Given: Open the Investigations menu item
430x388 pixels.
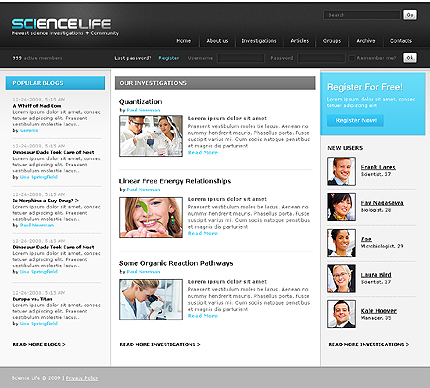Looking at the screenshot, I should click(259, 41).
